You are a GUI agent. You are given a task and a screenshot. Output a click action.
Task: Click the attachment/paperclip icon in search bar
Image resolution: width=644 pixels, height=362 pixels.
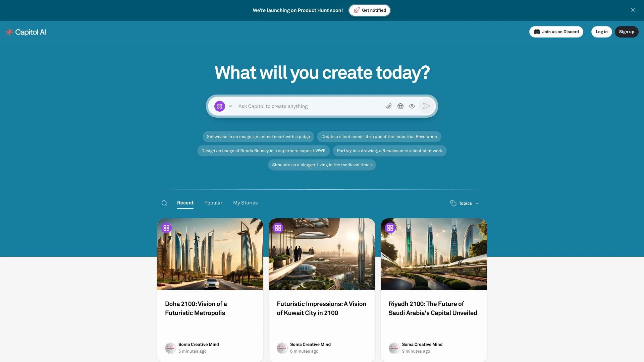[x=388, y=106]
